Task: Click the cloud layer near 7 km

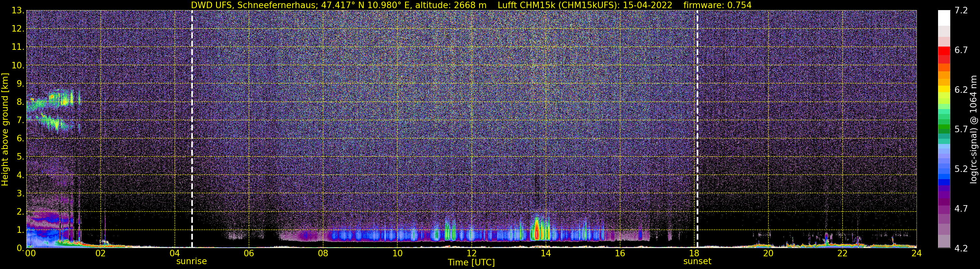Action: tap(53, 123)
